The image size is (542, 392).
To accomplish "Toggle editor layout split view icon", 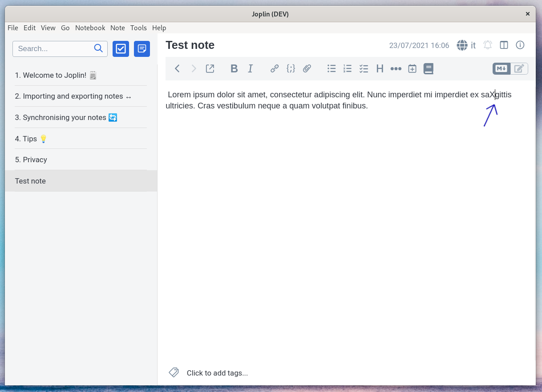I will 504,45.
